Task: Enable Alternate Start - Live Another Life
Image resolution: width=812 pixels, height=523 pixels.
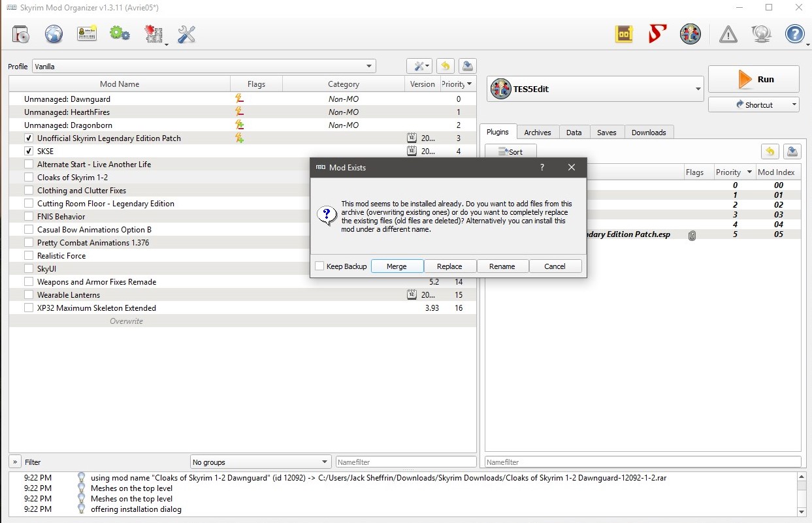Action: [x=29, y=165]
